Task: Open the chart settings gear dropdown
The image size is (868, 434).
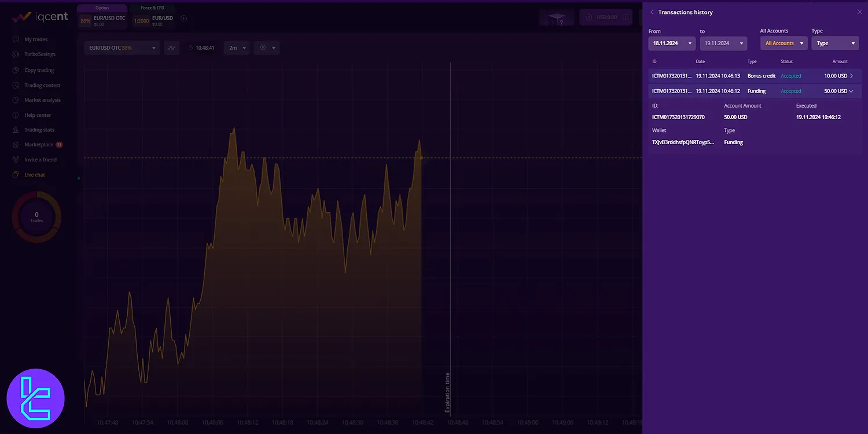Action: tap(267, 48)
